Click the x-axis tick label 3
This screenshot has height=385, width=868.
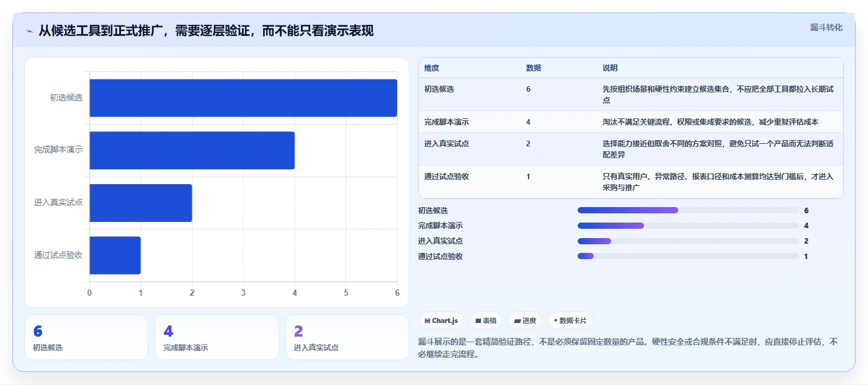coord(243,293)
